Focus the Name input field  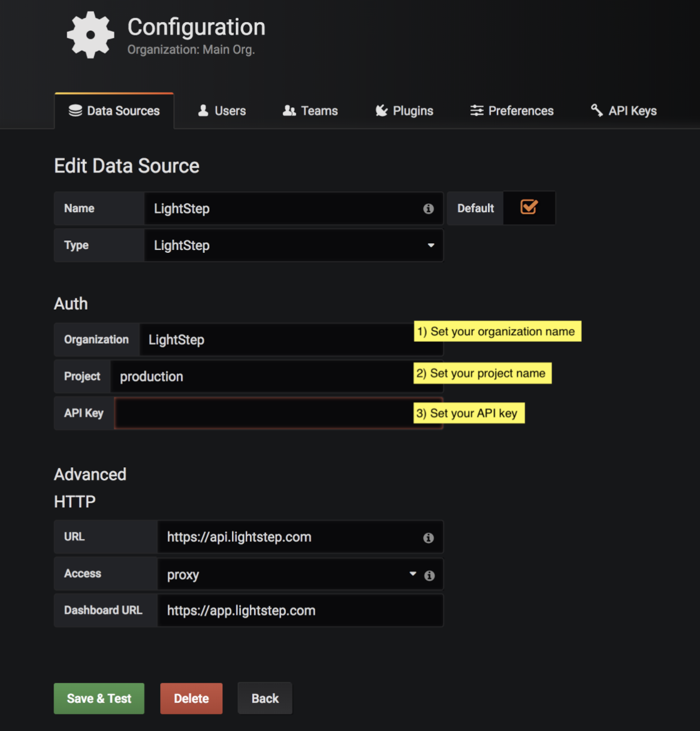click(294, 209)
